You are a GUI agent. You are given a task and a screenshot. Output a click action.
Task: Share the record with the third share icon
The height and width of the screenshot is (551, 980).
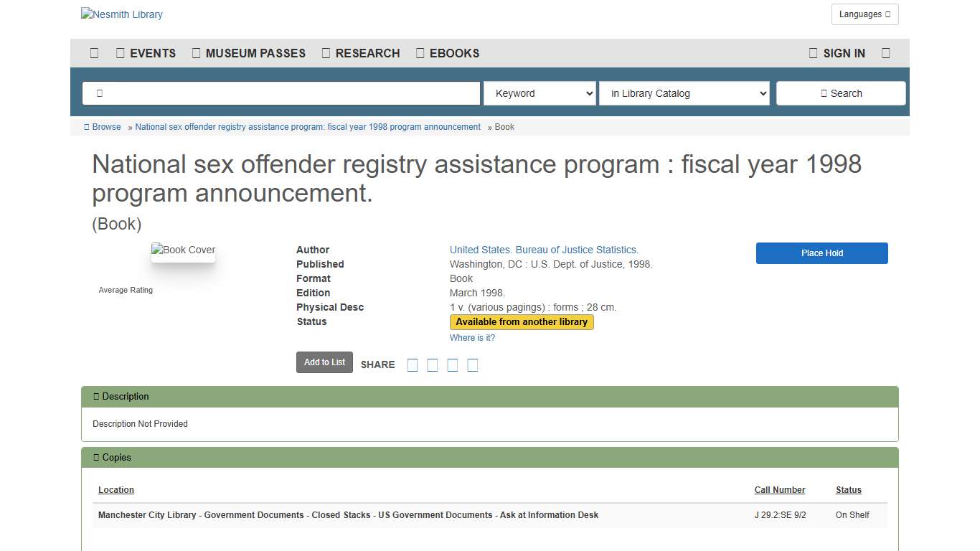pyautogui.click(x=453, y=364)
